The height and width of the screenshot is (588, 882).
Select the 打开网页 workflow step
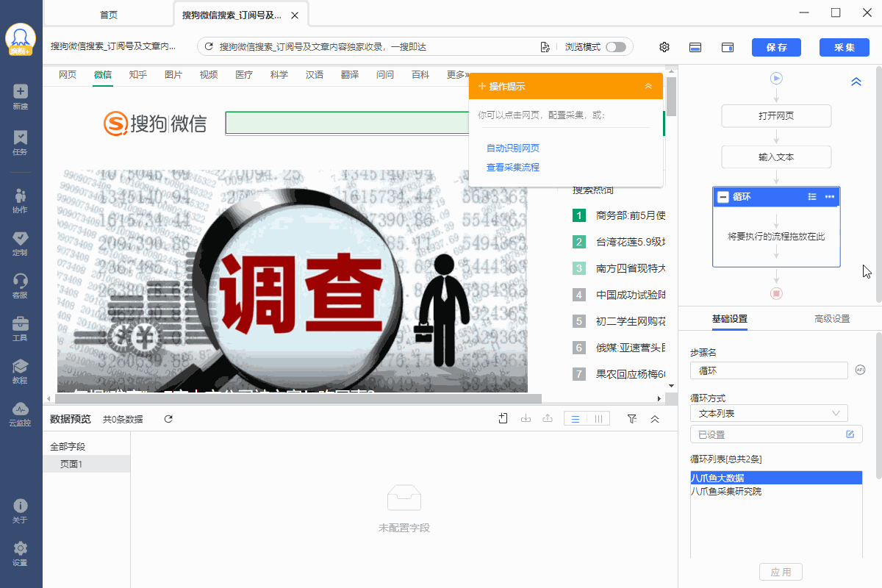776,116
